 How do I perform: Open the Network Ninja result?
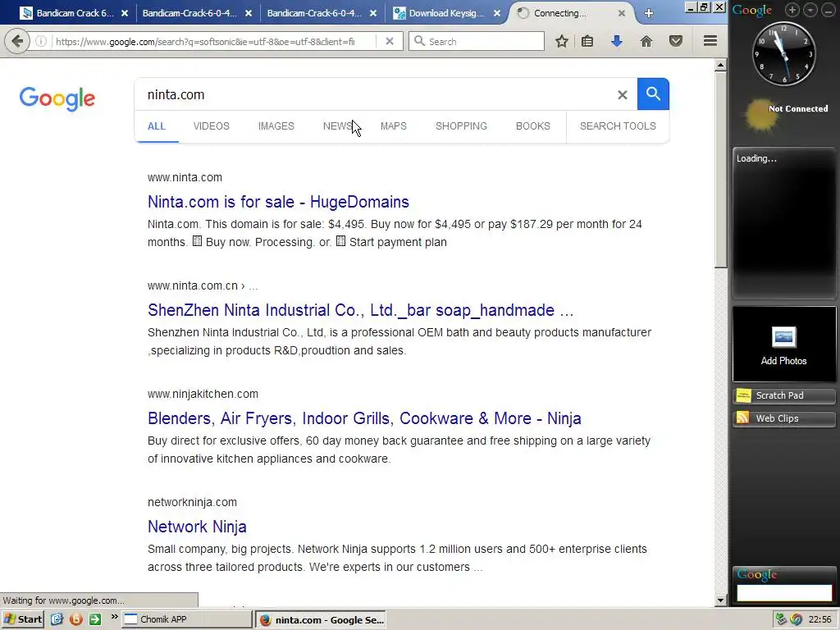pyautogui.click(x=197, y=527)
